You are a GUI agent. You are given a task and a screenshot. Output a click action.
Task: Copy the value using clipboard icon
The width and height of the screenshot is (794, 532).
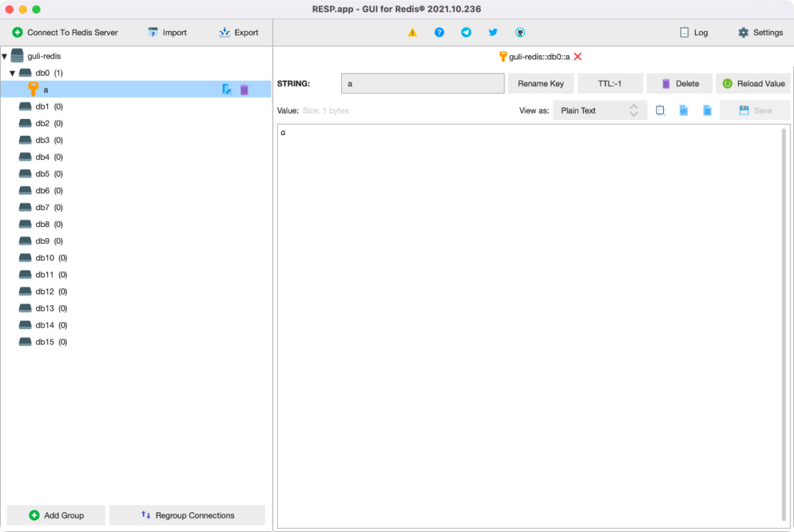[659, 110]
